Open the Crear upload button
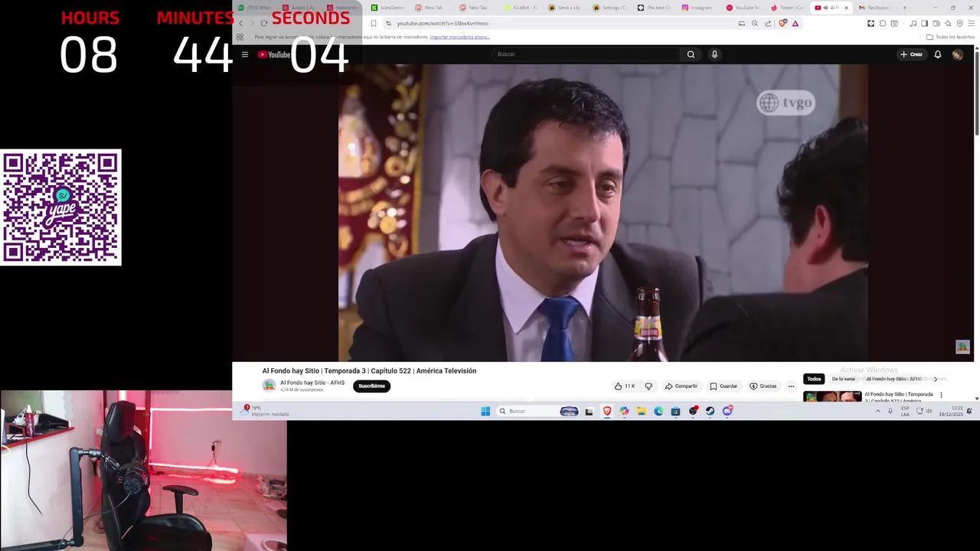Viewport: 980px width, 551px height. click(x=911, y=54)
